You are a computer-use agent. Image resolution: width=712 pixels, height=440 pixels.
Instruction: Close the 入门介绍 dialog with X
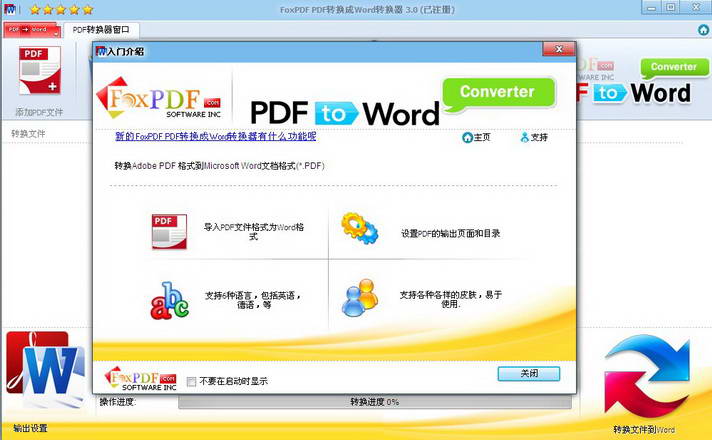click(x=559, y=49)
